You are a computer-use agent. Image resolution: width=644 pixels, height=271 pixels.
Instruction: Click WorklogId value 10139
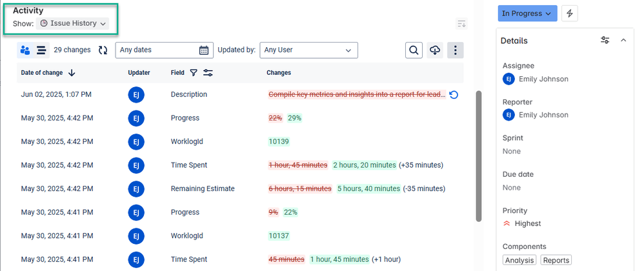279,142
